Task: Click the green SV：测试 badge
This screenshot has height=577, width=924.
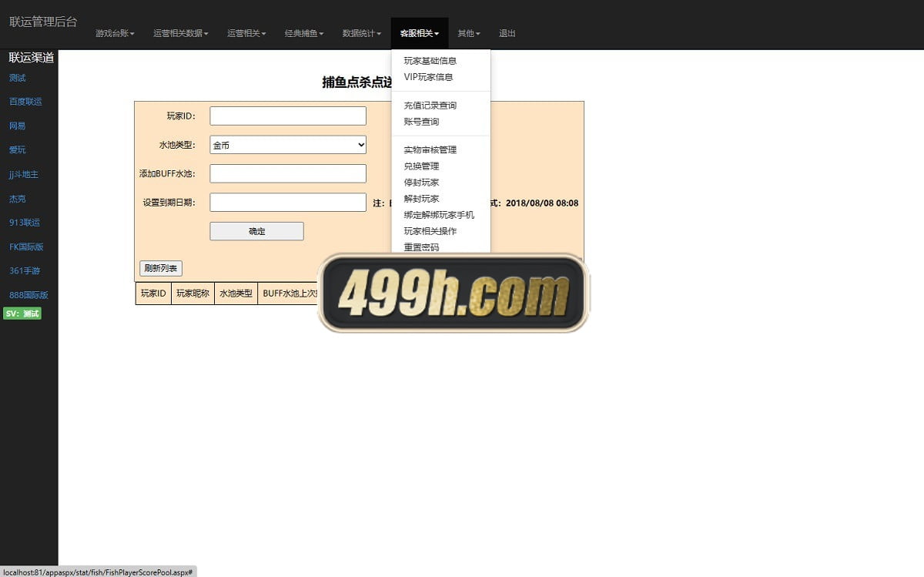Action: (x=22, y=314)
